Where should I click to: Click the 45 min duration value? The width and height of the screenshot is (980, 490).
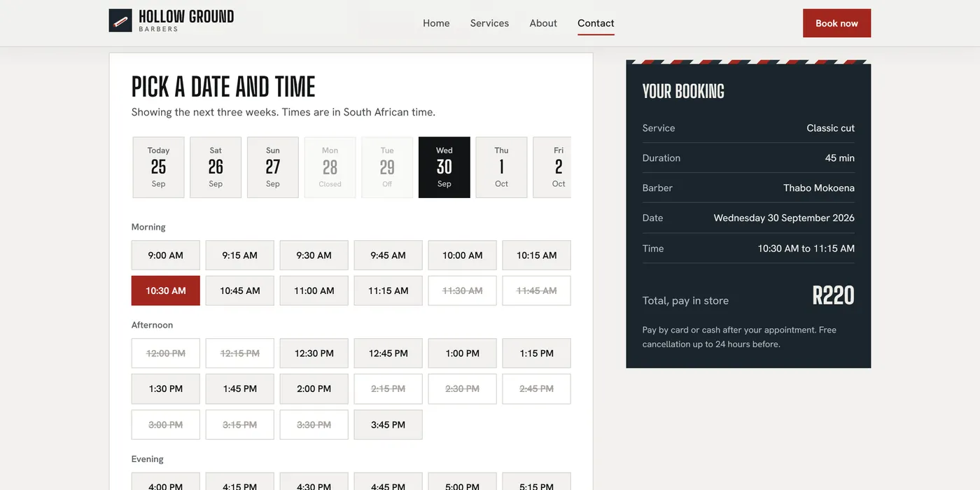(840, 158)
